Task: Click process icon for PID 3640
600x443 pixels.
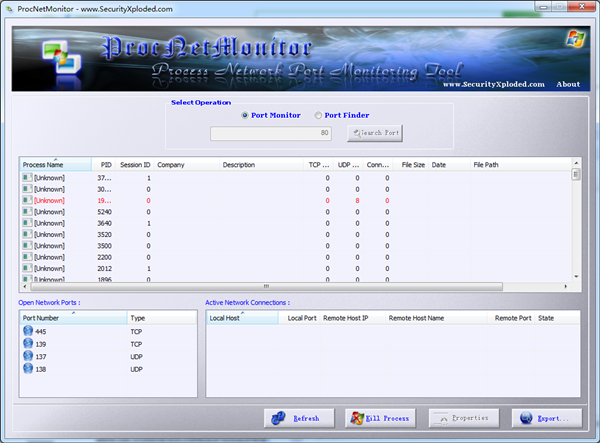Action: coord(27,223)
